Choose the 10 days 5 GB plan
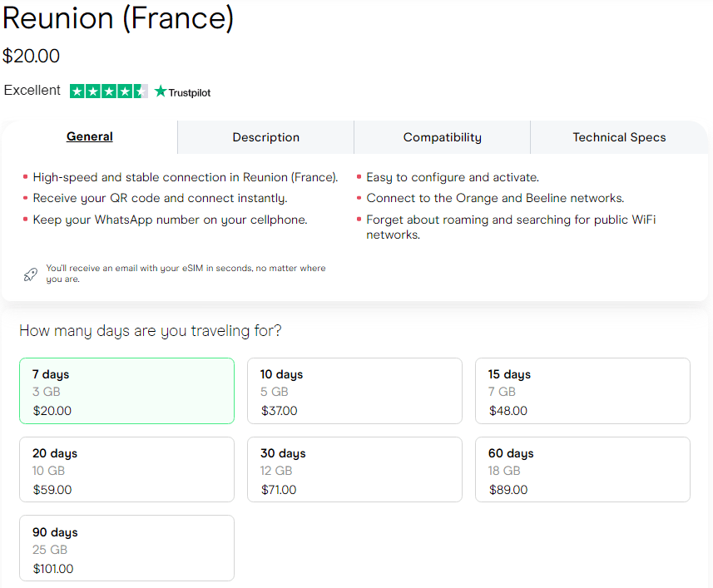 [x=354, y=391]
